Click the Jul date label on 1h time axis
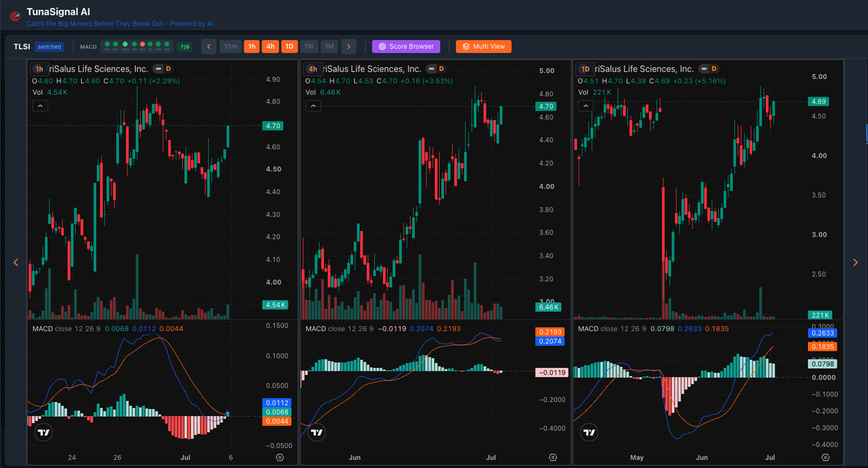Viewport: 868px width, 468px height. (x=184, y=458)
